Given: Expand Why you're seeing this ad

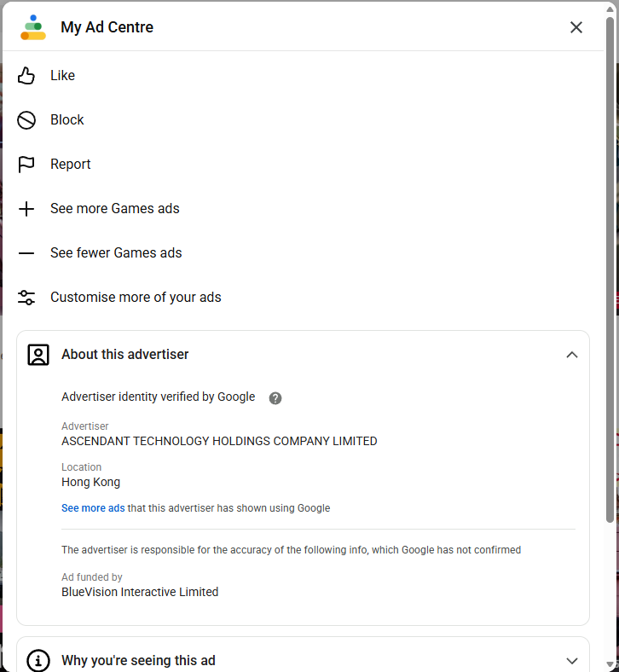Looking at the screenshot, I should tap(572, 660).
